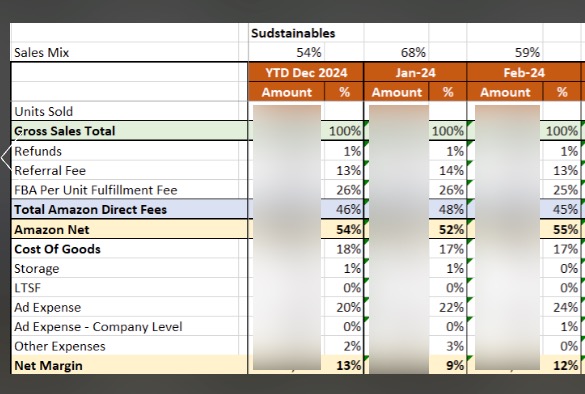Select the % header under Feb-24

pos(562,92)
